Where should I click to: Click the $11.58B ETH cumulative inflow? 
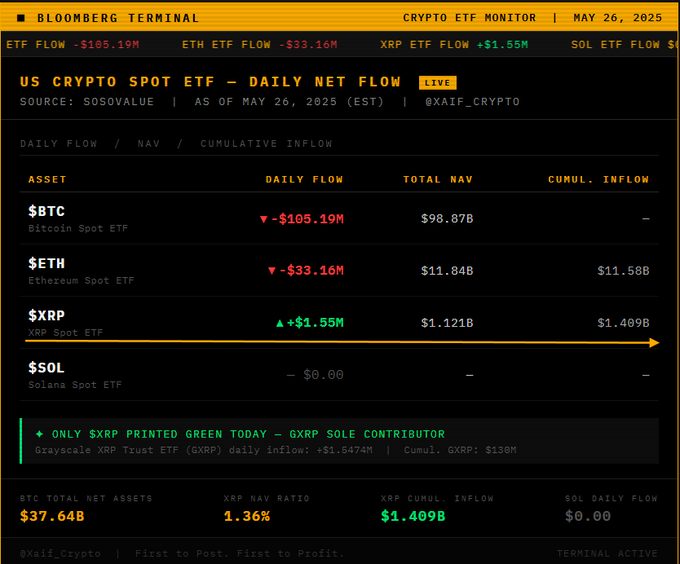coord(623,271)
